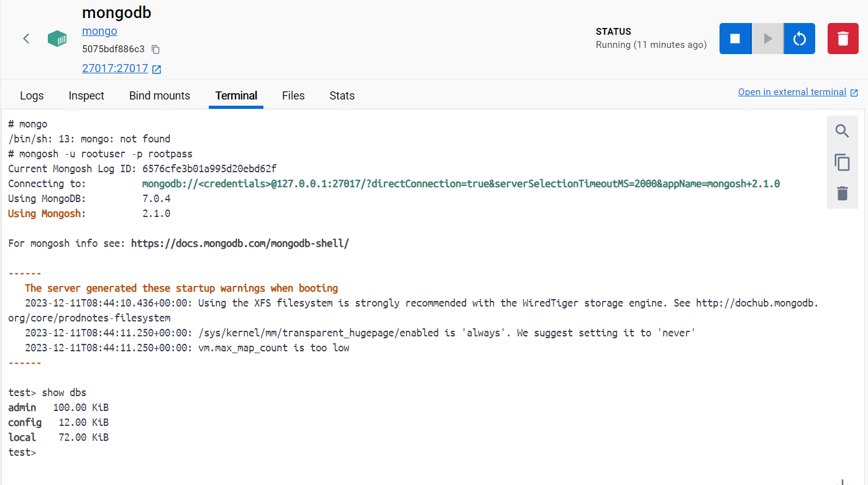Go back using the left chevron arrow
The width and height of the screenshot is (868, 485).
tap(26, 39)
